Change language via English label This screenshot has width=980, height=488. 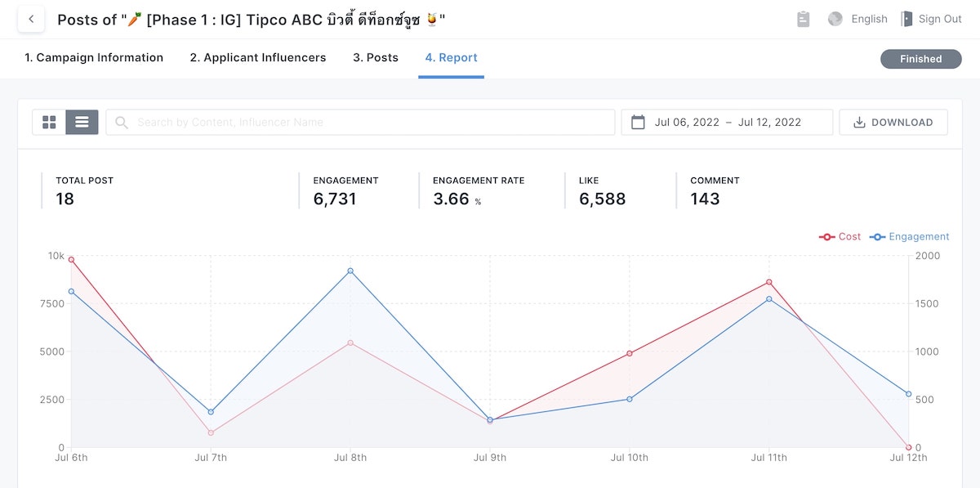869,19
